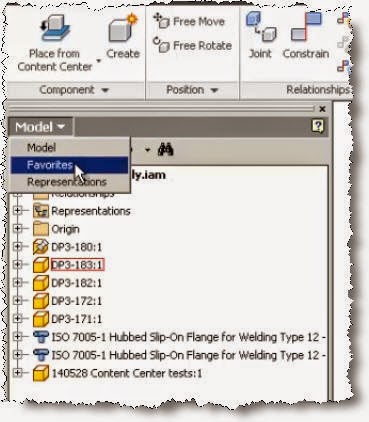Click the DP3-182:1 yellow cube icon

[x=41, y=283]
